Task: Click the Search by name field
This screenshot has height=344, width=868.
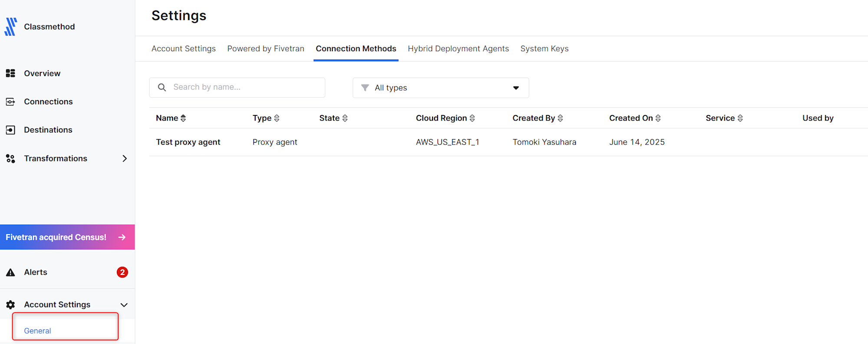Action: click(x=237, y=87)
